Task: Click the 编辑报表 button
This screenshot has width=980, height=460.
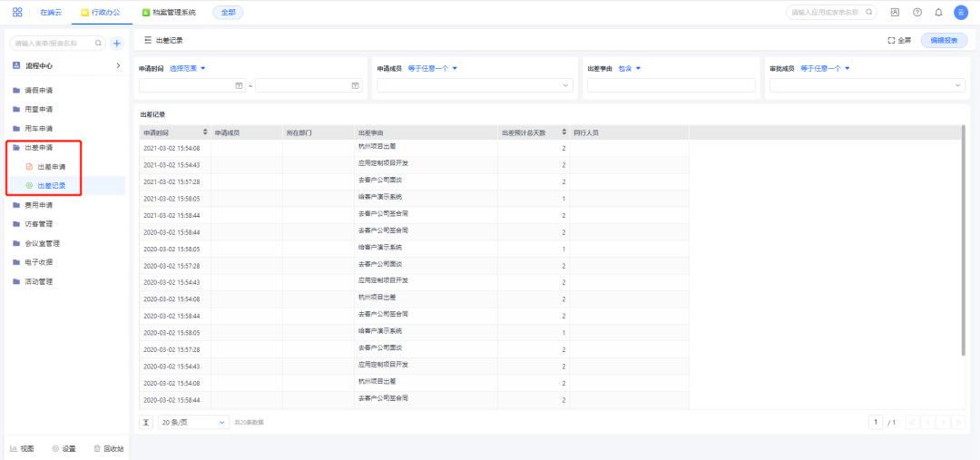Action: coord(944,40)
